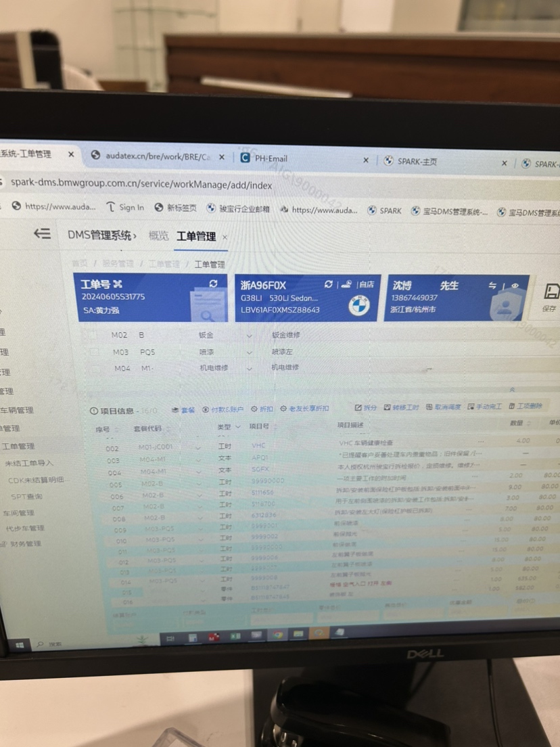Open the red M app in taskbar
The width and height of the screenshot is (560, 747).
point(214,637)
